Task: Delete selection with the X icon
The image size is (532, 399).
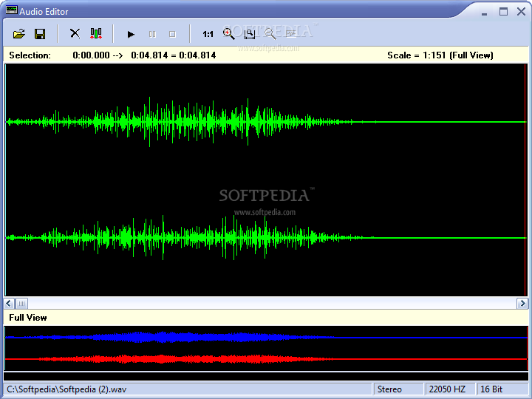Action: pyautogui.click(x=75, y=33)
